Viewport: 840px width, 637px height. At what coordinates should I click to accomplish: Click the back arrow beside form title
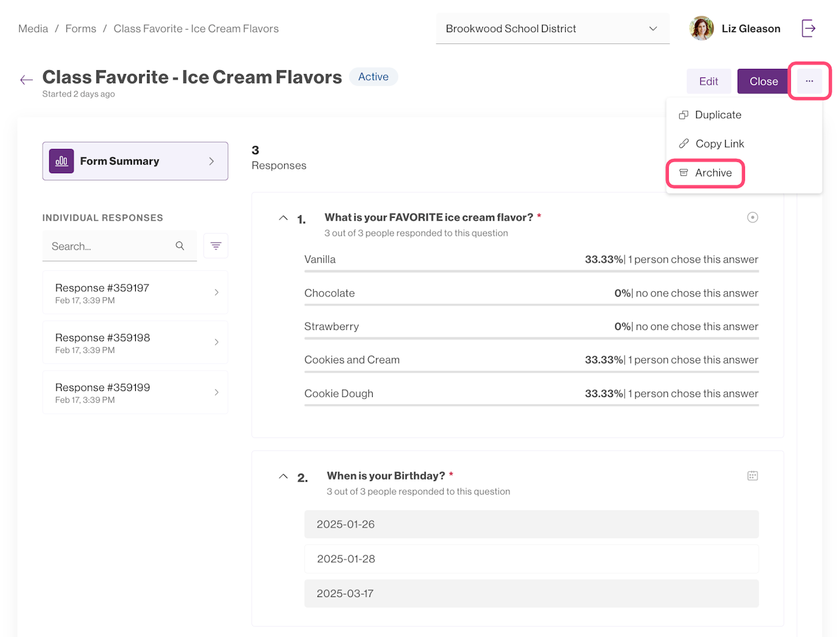coord(26,80)
